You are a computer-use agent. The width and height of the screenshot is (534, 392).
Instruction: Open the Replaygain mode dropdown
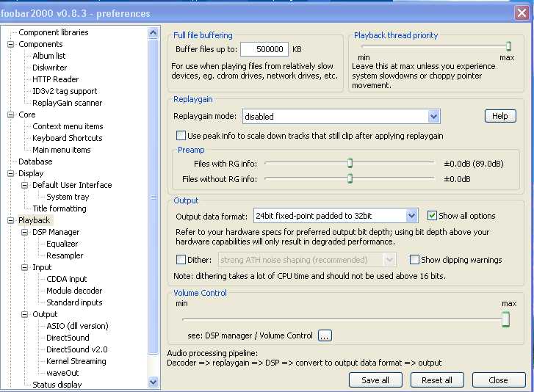[x=433, y=117]
